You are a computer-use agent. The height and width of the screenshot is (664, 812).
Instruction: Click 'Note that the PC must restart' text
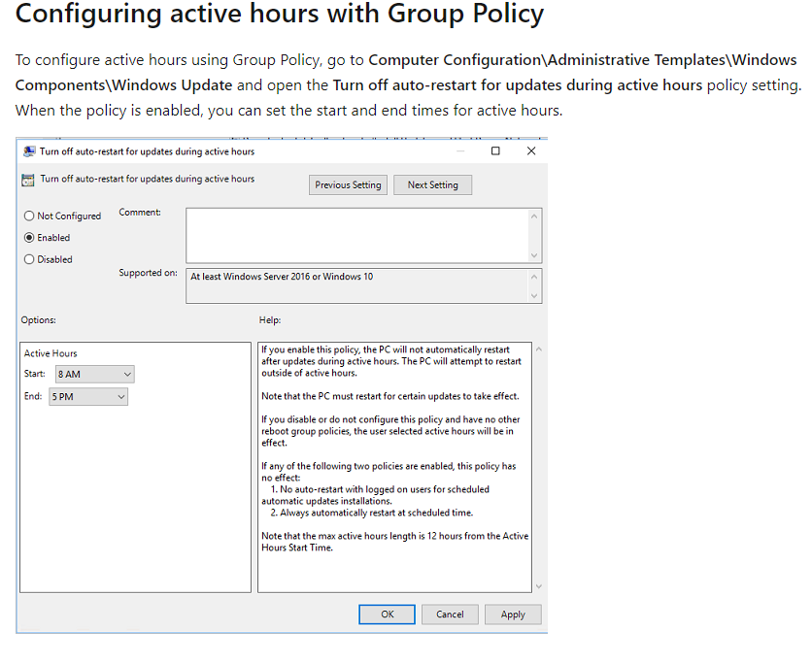coord(389,396)
